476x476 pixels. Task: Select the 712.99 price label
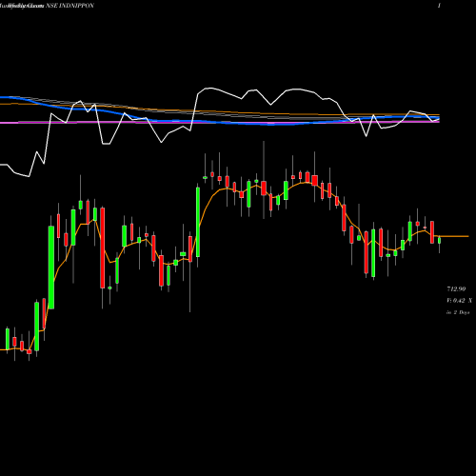(x=456, y=288)
